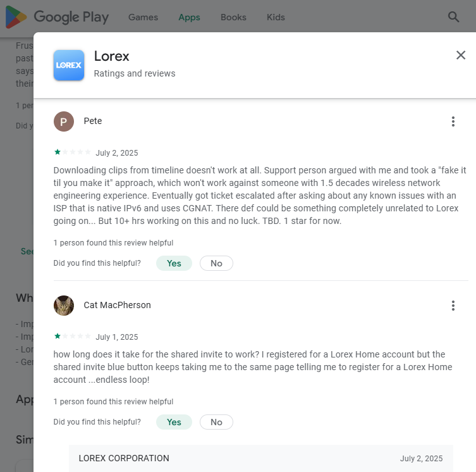The height and width of the screenshot is (472, 476).
Task: Open the search magnifier icon
Action: tap(453, 17)
